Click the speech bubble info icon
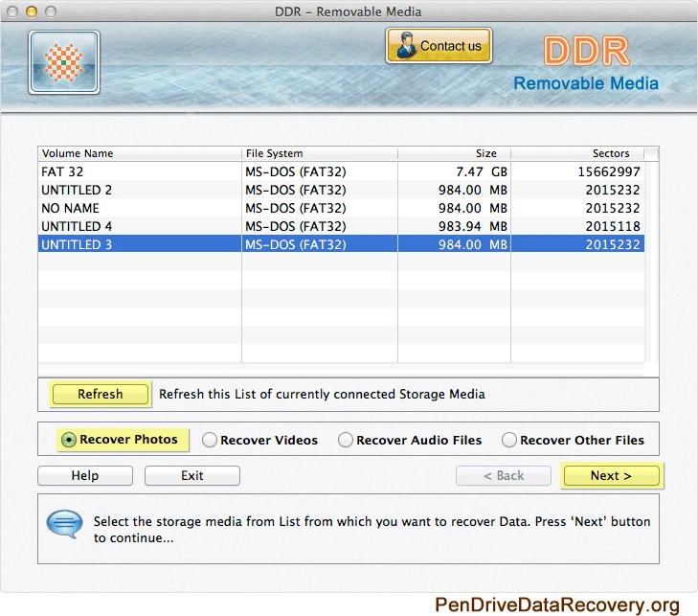Viewport: 698px width, 616px height. 65,524
